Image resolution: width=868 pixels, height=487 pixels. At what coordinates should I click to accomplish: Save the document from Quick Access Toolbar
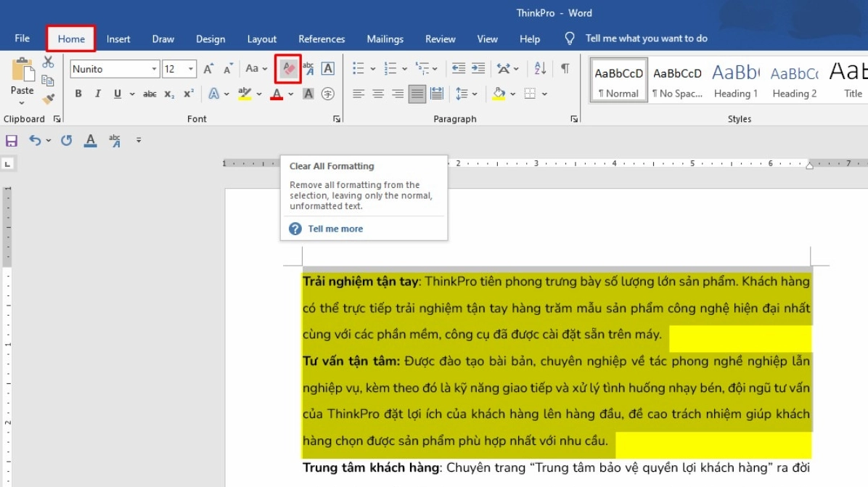click(x=12, y=141)
